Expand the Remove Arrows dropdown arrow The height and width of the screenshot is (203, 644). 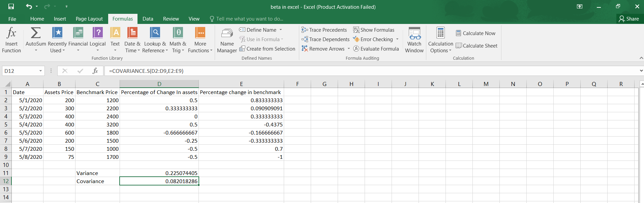[349, 49]
